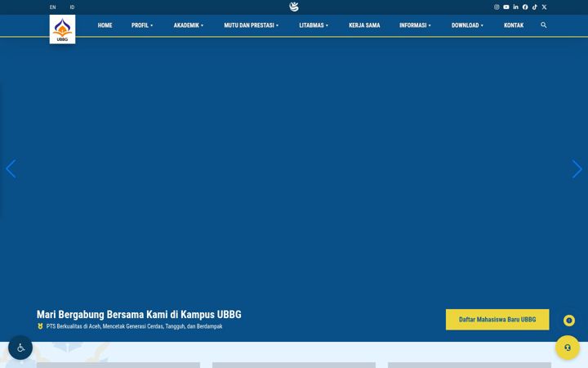588x368 pixels.
Task: Open the HOME menu item
Action: (x=105, y=25)
